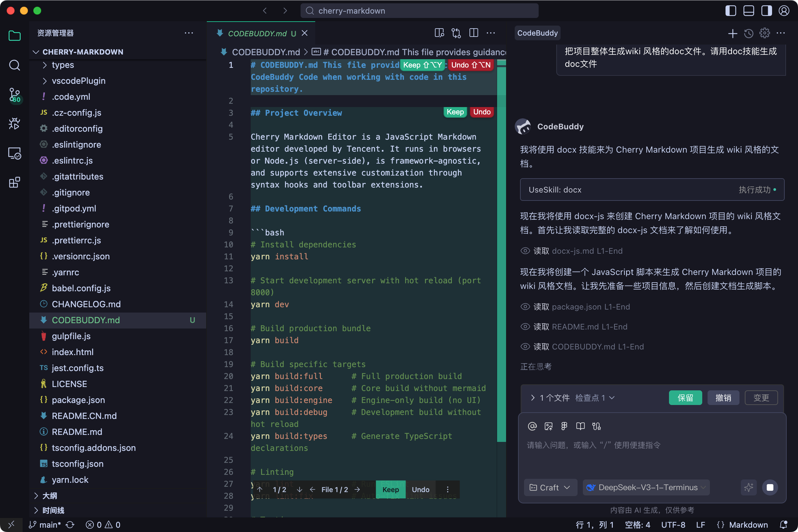Attach an image in chat input
Screen dimensions: 798x532
(548, 426)
